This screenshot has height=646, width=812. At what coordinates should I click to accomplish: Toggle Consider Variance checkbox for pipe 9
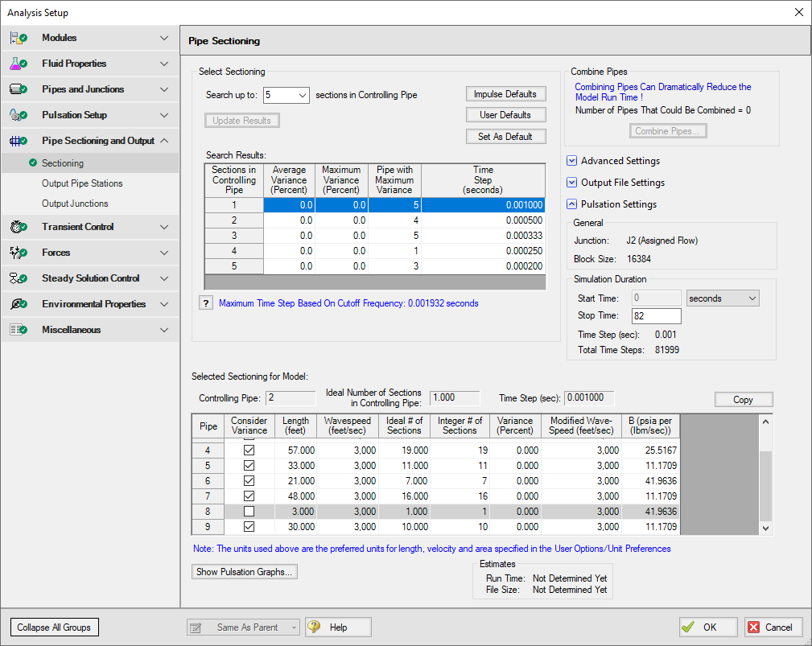point(249,527)
